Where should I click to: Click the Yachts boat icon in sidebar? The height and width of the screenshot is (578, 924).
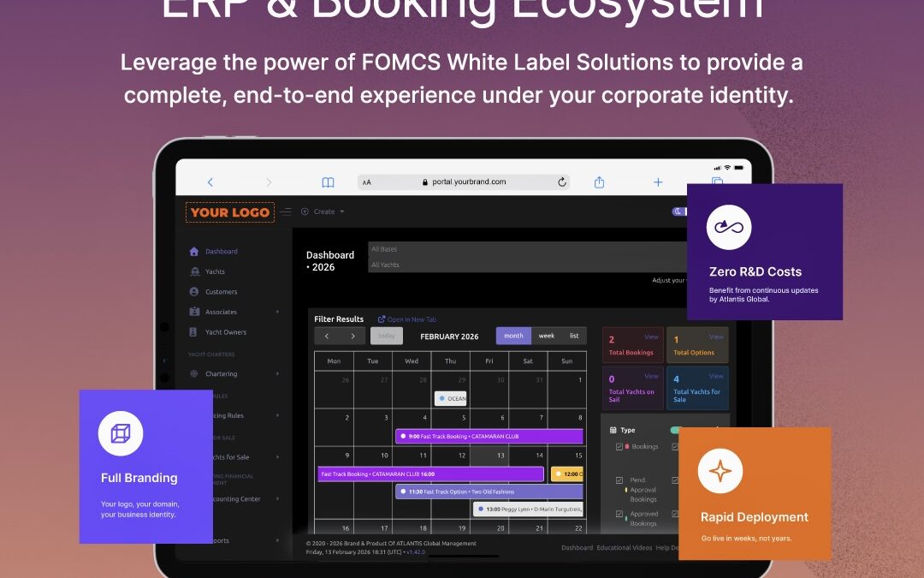[x=194, y=271]
